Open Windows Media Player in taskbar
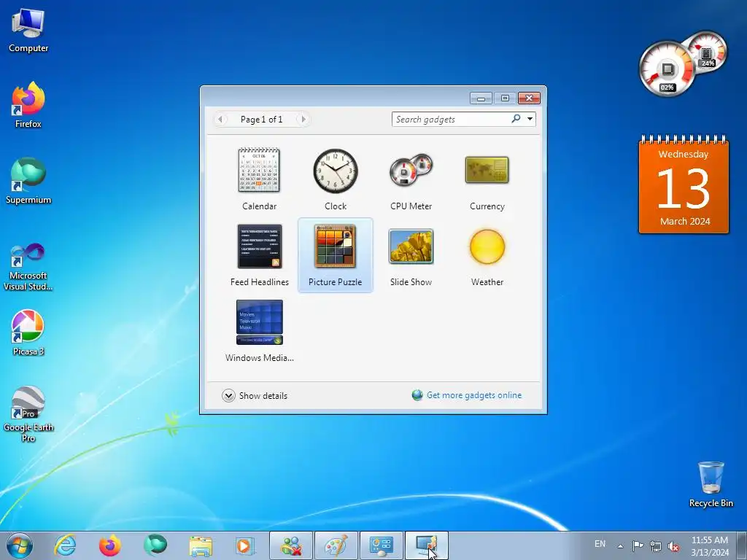 point(245,545)
